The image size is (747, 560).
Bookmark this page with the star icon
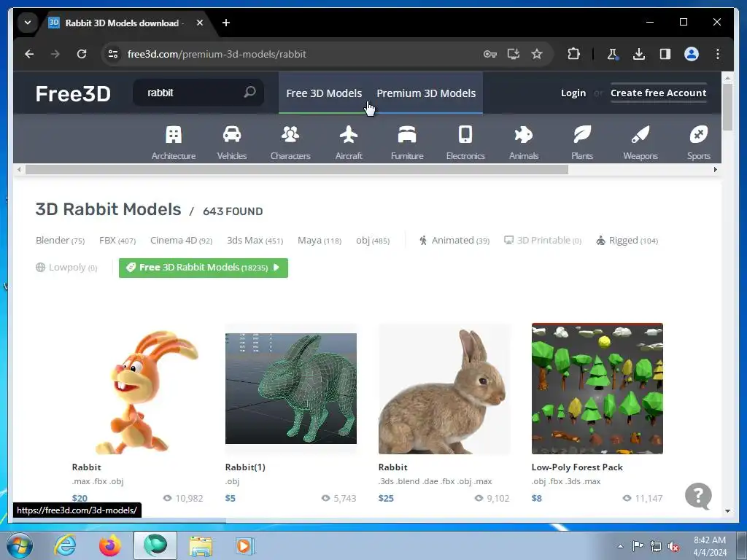537,54
